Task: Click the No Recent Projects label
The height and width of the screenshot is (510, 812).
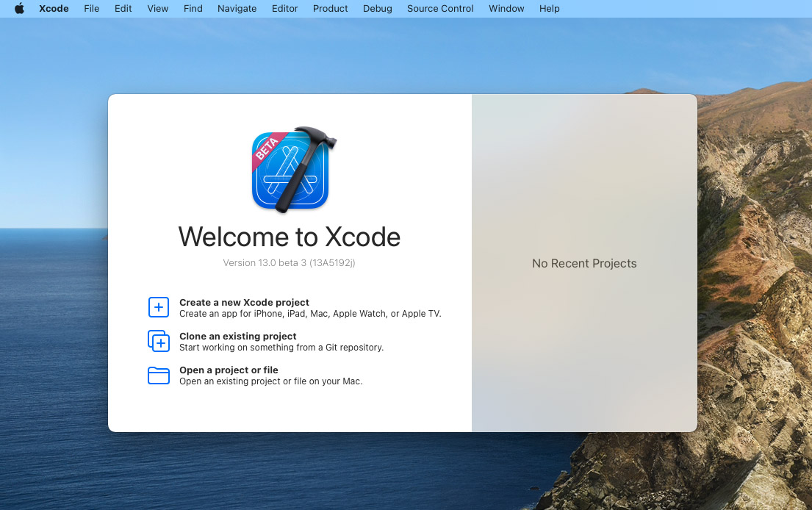Action: [584, 263]
